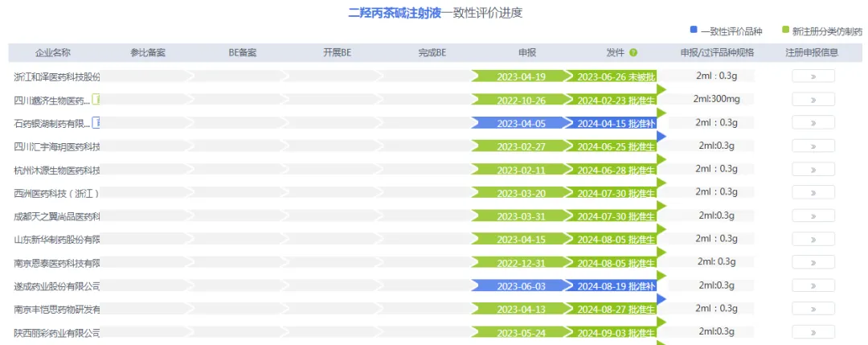Click the blue 2024-08-19 批准补 status bar

tap(612, 285)
